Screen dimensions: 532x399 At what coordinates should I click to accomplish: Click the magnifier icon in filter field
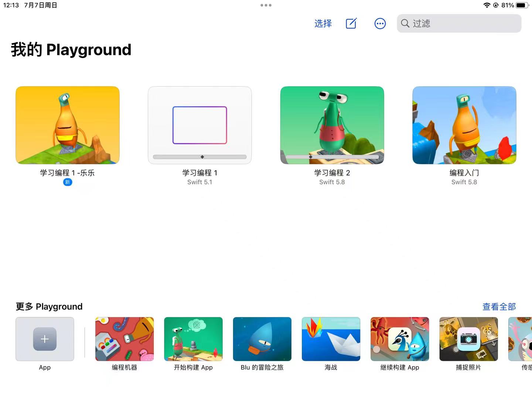pyautogui.click(x=405, y=24)
